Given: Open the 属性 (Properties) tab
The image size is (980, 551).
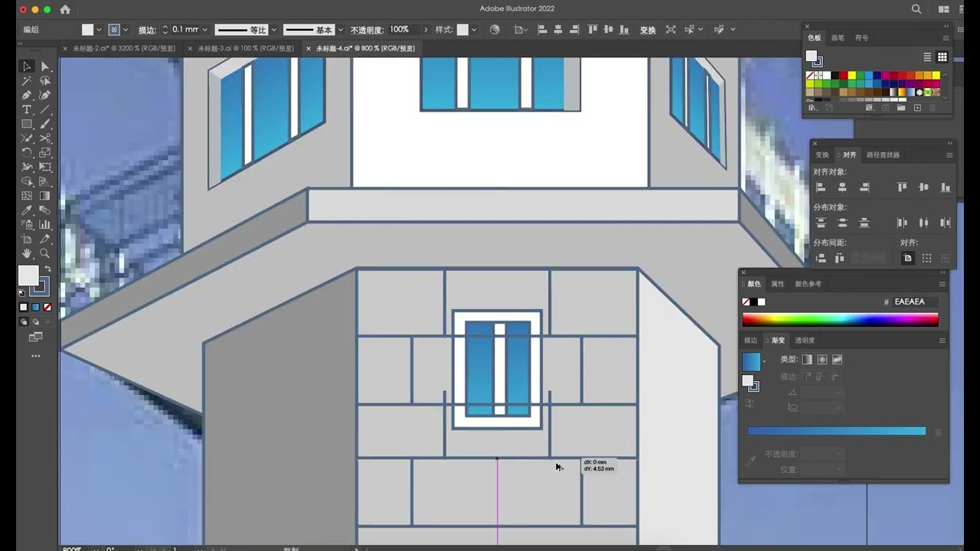Looking at the screenshot, I should 778,284.
